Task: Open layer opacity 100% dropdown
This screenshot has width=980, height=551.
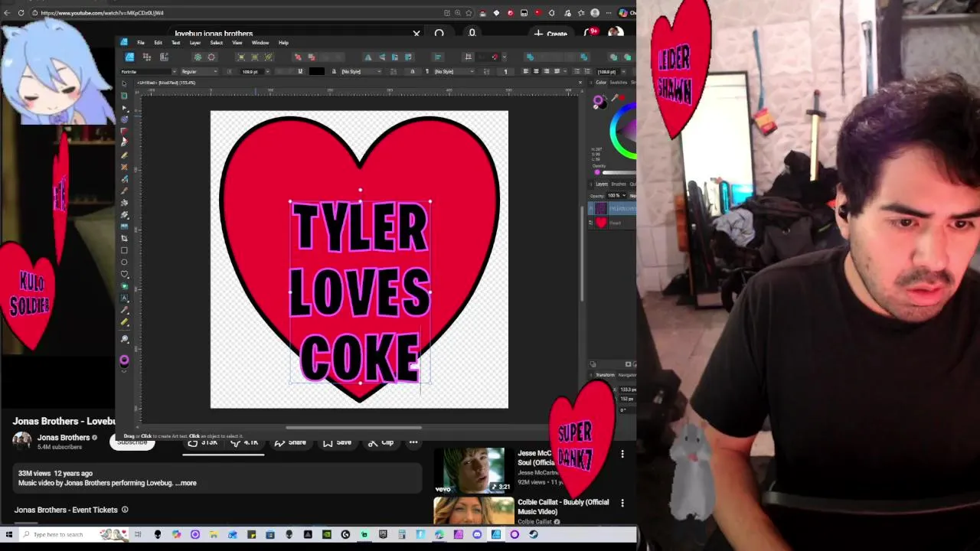Action: point(623,195)
